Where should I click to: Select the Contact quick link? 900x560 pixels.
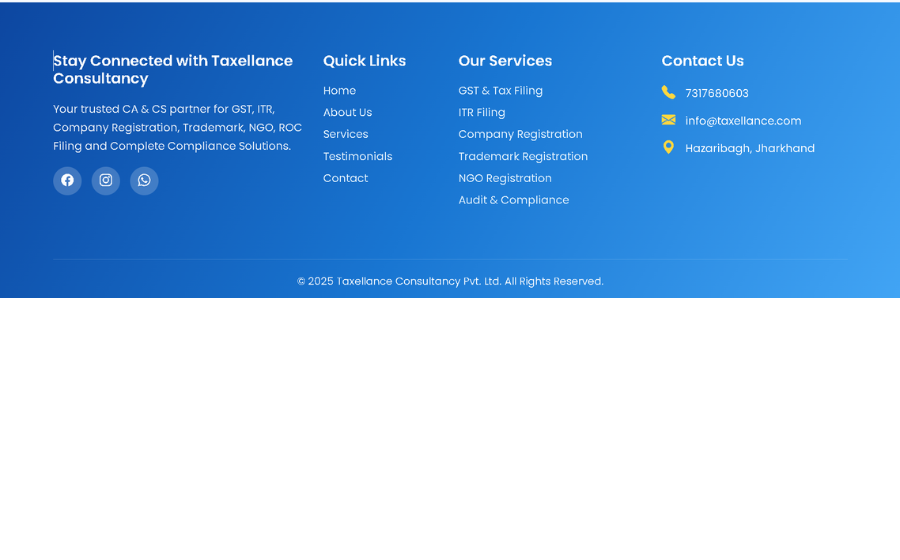coord(345,178)
